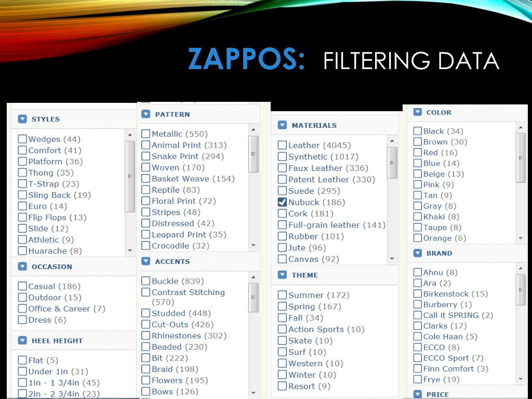This screenshot has width=532, height=399.
Task: Select the Red color checkbox
Action: point(418,152)
